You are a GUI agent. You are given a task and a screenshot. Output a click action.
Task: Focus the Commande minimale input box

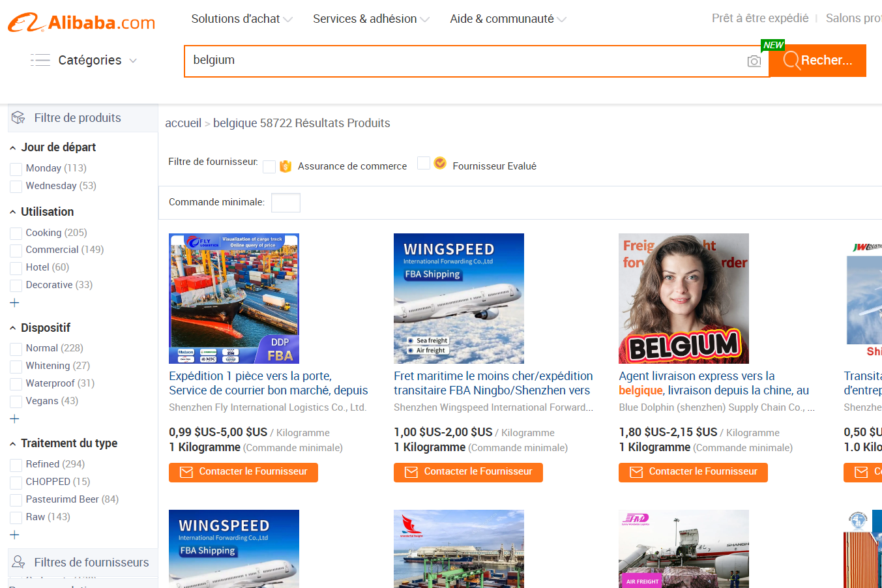[x=286, y=203]
